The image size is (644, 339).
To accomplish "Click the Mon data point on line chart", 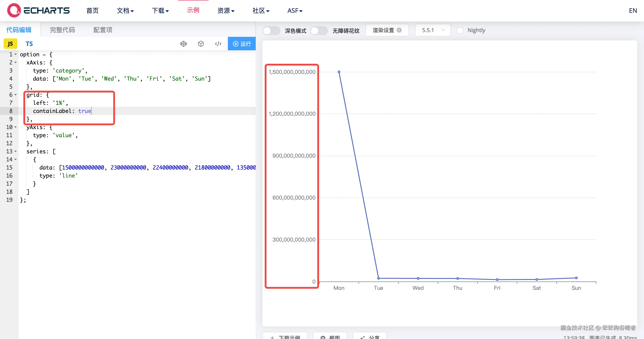I will tap(339, 72).
